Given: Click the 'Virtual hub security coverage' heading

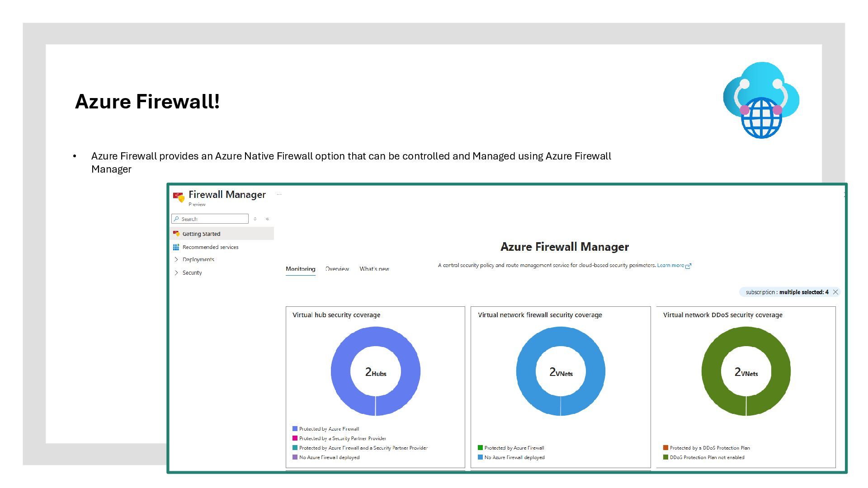Looking at the screenshot, I should 336,315.
